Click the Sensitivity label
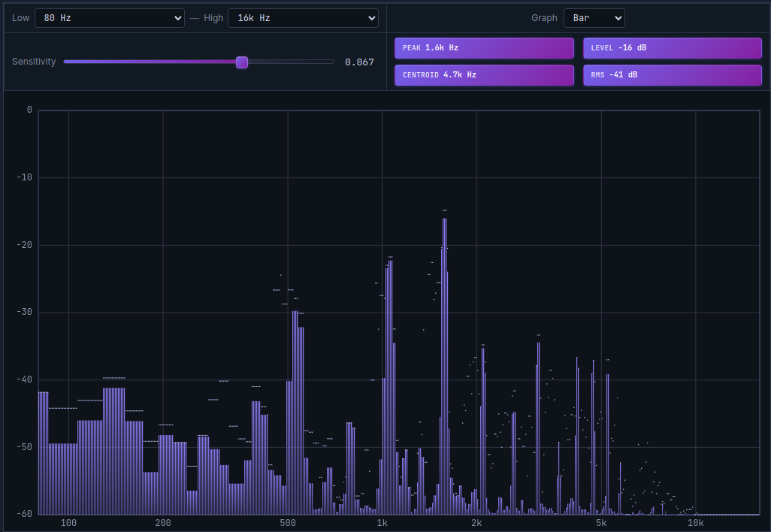This screenshot has height=532, width=771. tap(34, 62)
